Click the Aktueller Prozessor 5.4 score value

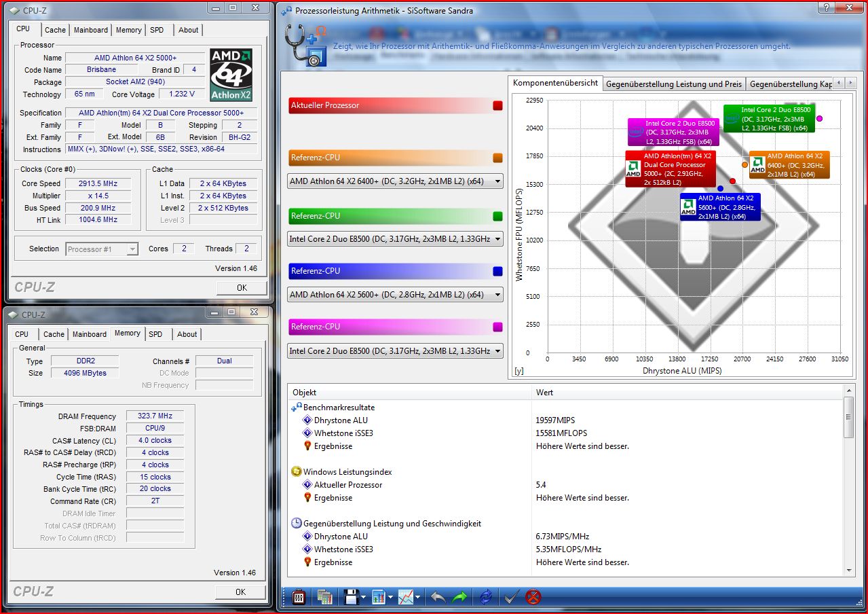[541, 485]
